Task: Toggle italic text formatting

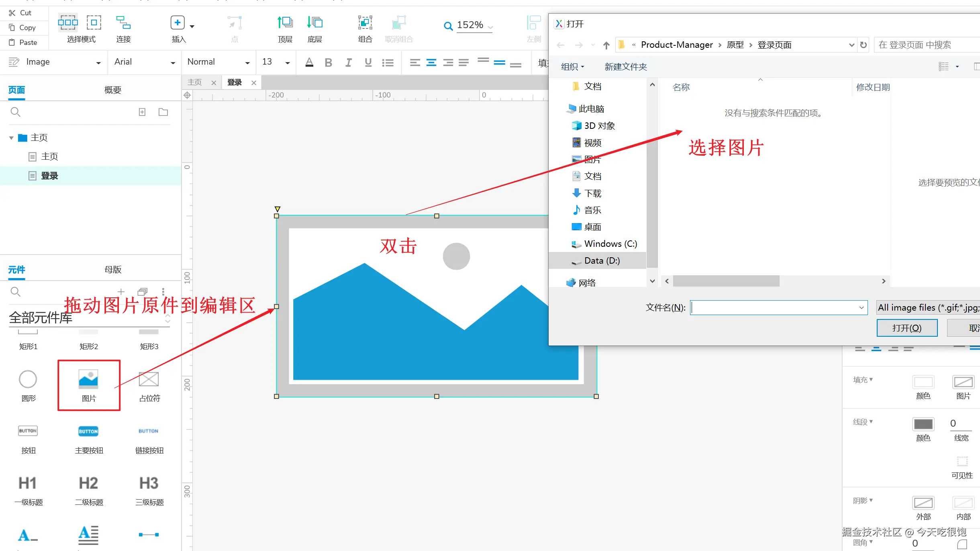Action: (348, 62)
